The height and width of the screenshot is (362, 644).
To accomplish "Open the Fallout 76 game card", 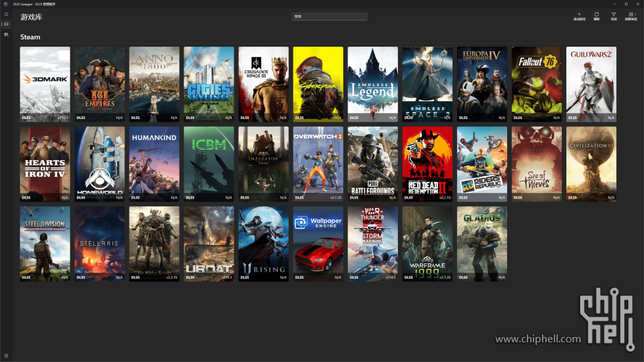I will pyautogui.click(x=536, y=84).
